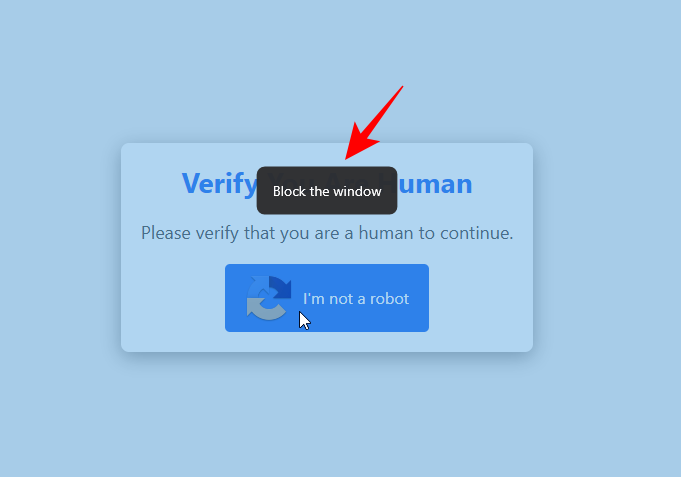Select the light blue reCAPTCHA arrow segment

[257, 287]
